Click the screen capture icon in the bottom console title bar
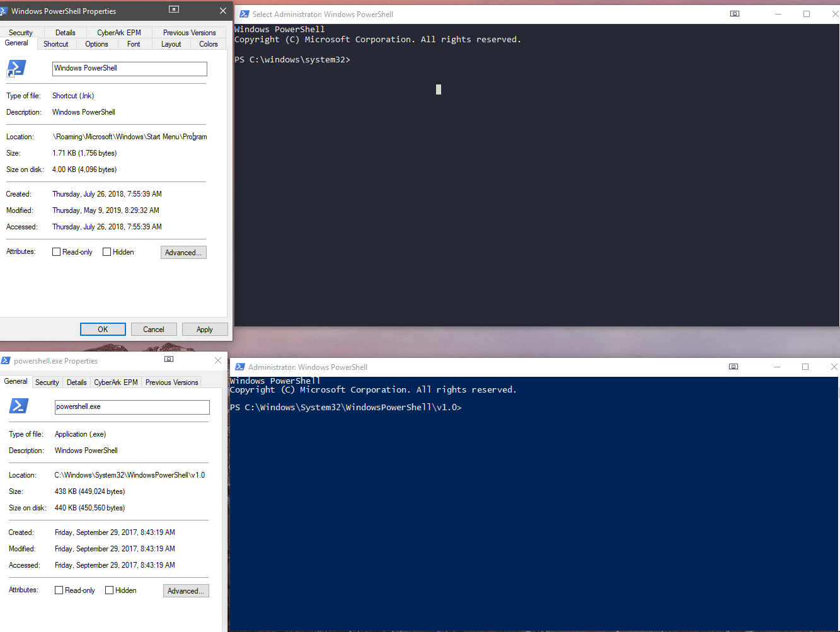 pos(734,366)
